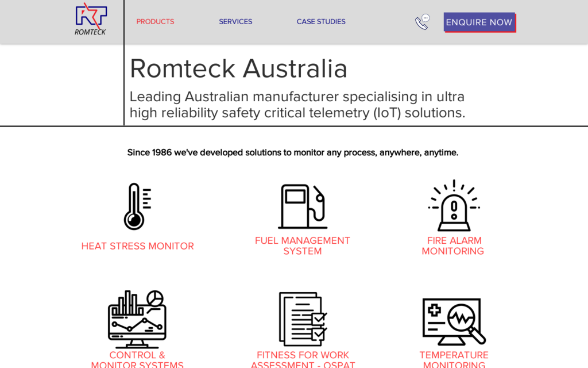Open the SERVICES menu

pos(235,21)
